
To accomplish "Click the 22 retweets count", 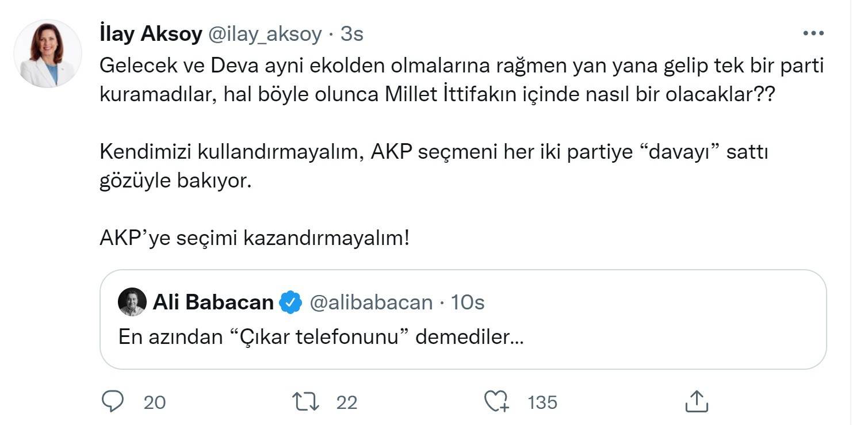I will pyautogui.click(x=347, y=402).
